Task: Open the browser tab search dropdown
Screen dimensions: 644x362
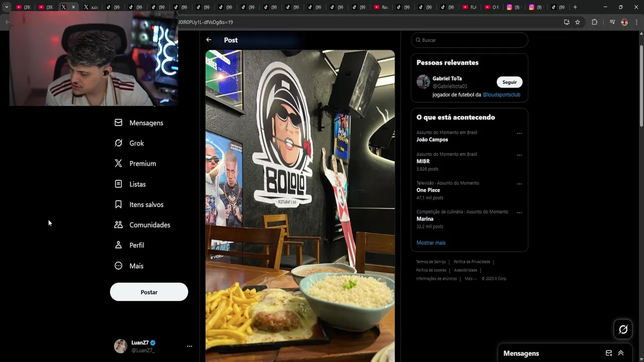Action: point(7,7)
